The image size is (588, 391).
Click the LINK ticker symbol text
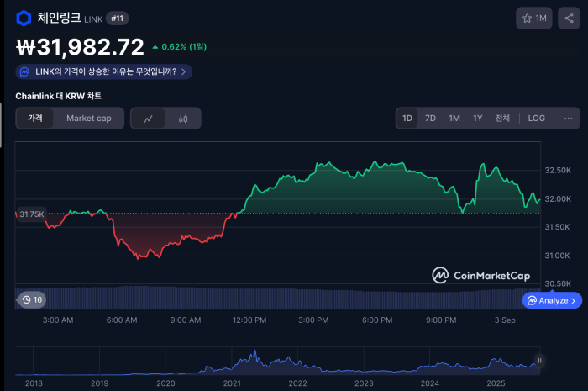(93, 19)
